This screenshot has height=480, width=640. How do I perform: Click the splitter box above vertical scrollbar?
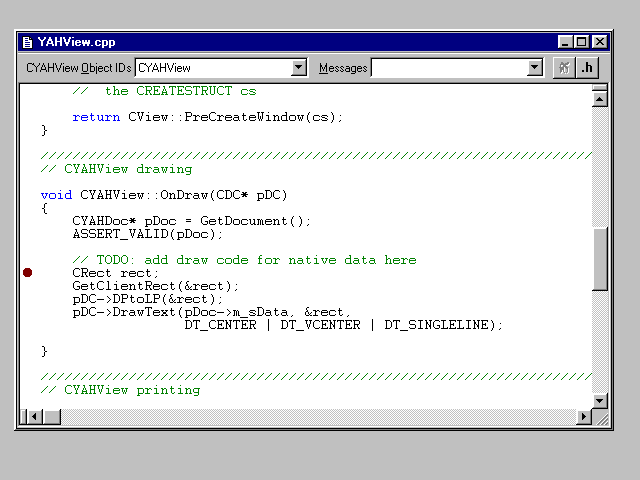[600, 87]
